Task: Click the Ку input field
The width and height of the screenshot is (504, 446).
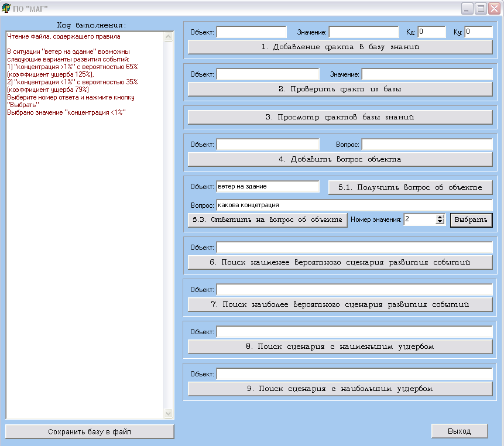Action: pyautogui.click(x=479, y=32)
